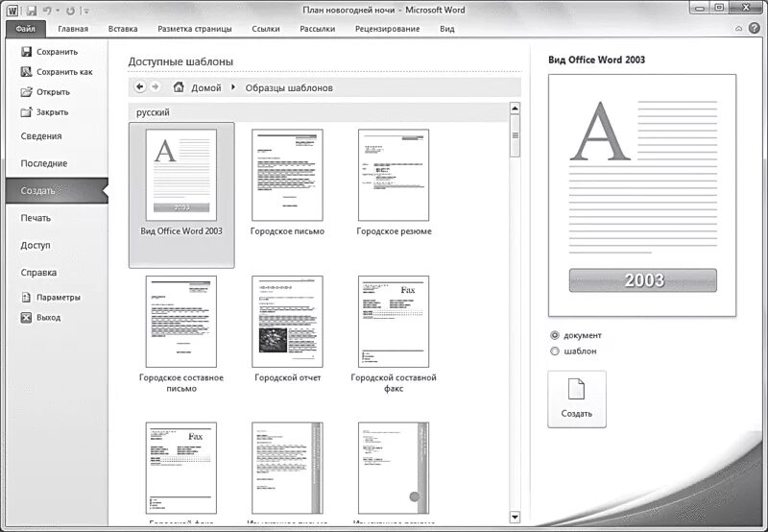Open the Файл tab
Viewport: 768px width, 532px height.
(x=26, y=29)
